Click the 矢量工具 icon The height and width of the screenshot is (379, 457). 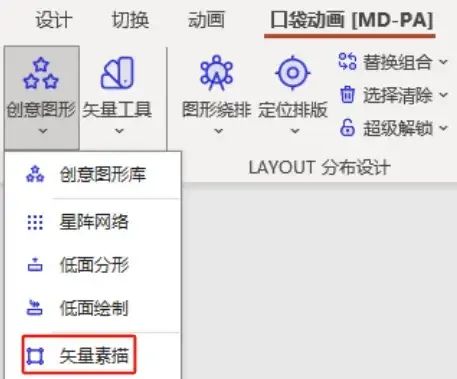(x=117, y=73)
